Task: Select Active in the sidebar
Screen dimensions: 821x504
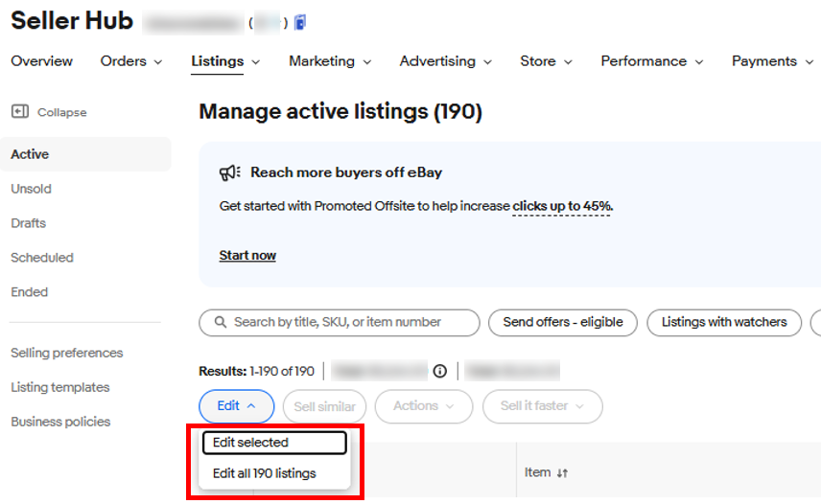Action: coord(85,154)
